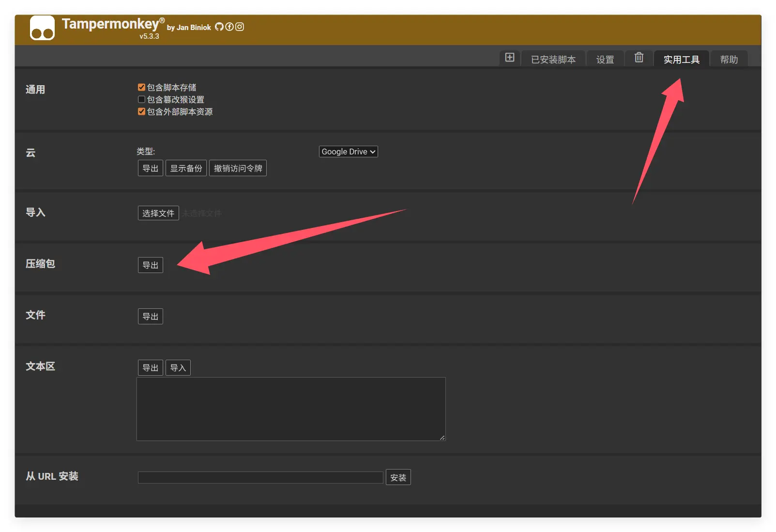Enable 包含篡改猴设置 checkbox
Screen dimensions: 776x532
tap(141, 99)
